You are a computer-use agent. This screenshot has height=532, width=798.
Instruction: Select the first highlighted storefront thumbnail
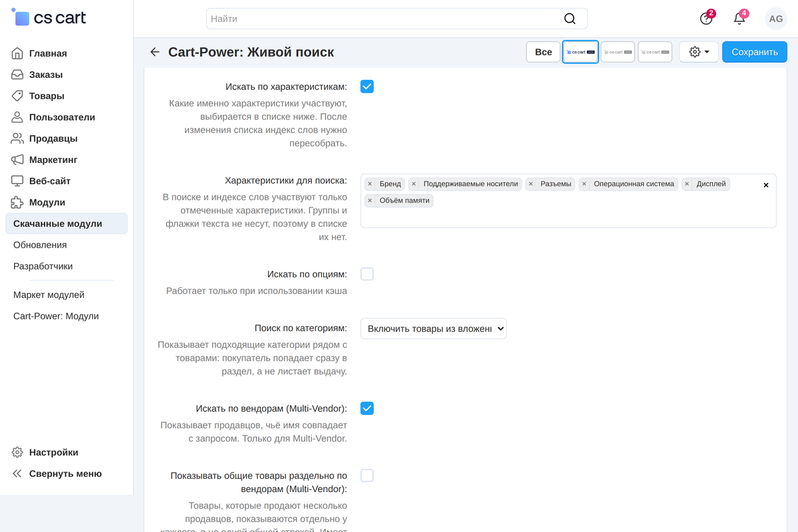tap(581, 52)
